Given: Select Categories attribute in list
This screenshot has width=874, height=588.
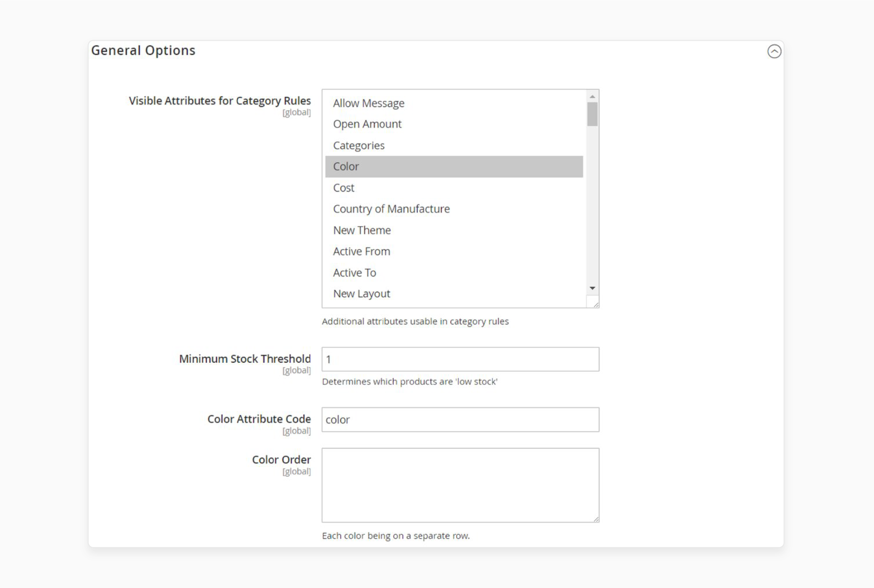Looking at the screenshot, I should [x=454, y=145].
